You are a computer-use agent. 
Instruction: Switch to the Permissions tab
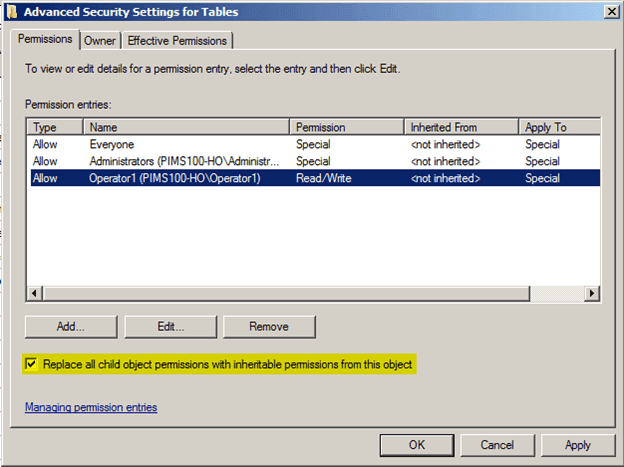pos(45,39)
